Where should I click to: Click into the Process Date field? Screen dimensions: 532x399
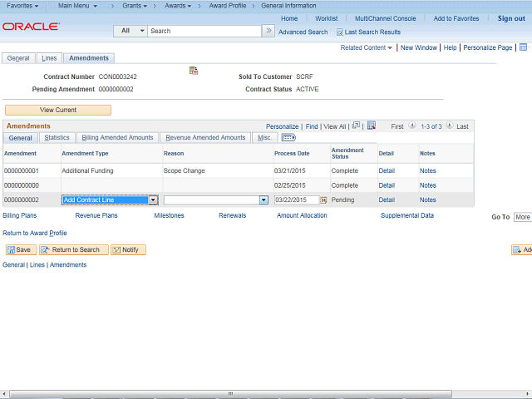pyautogui.click(x=296, y=200)
